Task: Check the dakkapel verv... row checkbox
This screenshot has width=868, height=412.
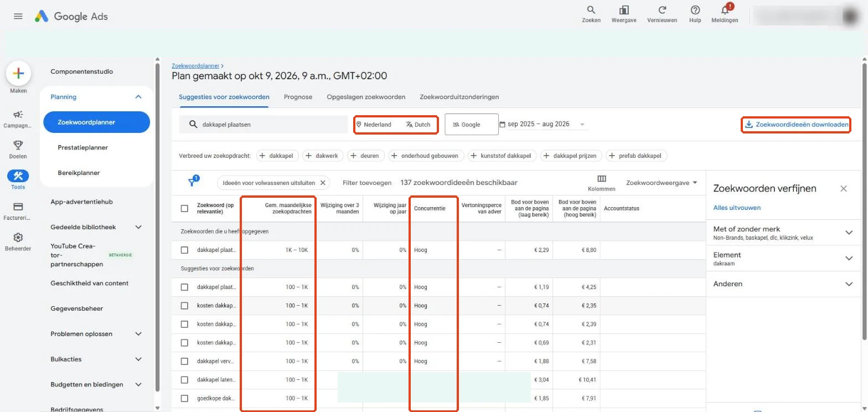Action: 185,362
